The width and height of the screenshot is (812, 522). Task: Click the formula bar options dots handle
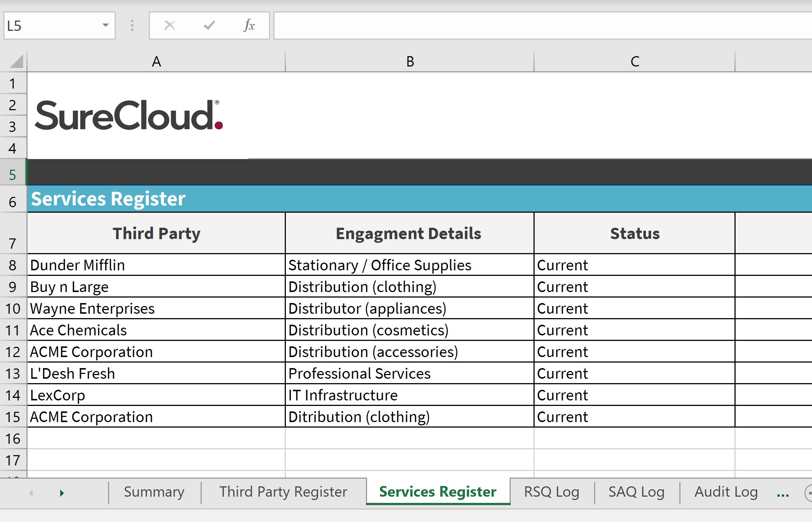[x=132, y=25]
